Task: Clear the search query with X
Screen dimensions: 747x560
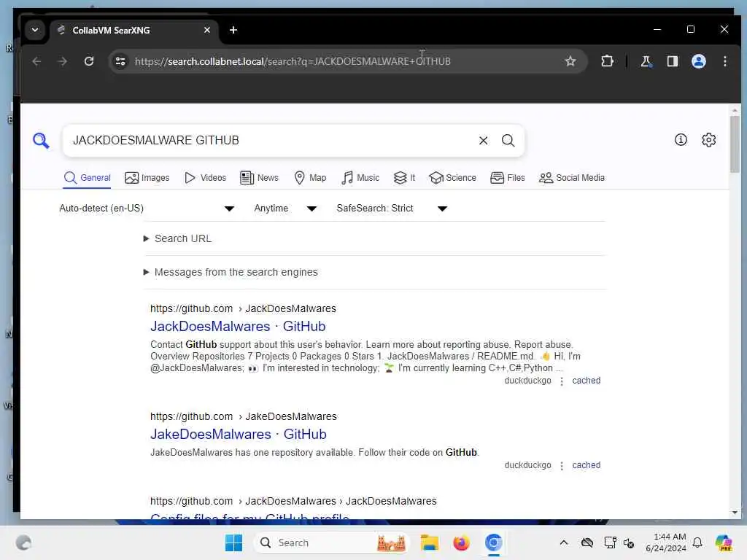Action: (483, 141)
